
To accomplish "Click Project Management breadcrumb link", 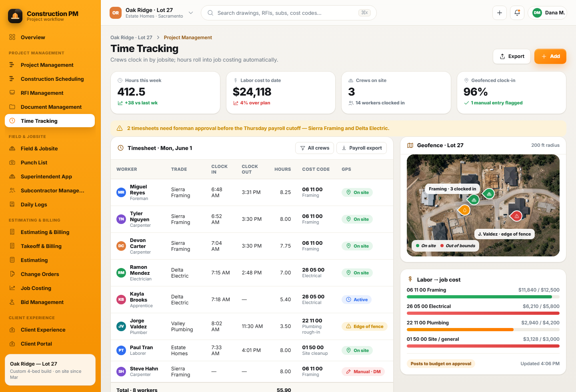I will click(x=188, y=38).
